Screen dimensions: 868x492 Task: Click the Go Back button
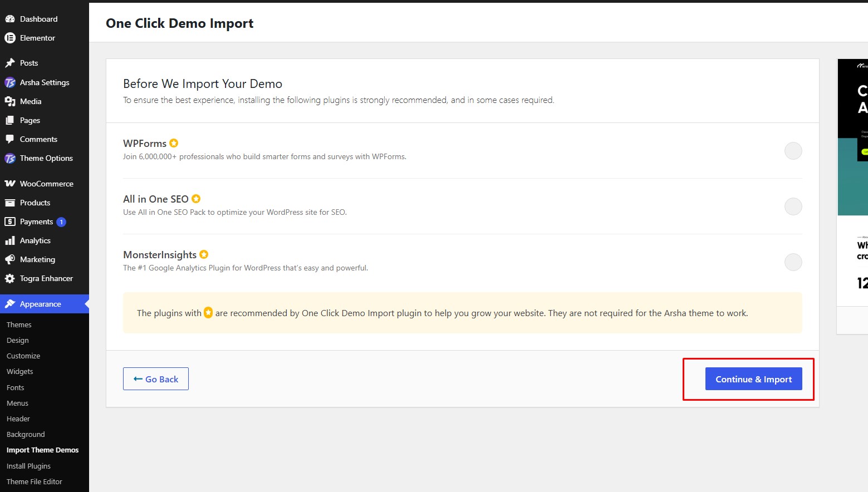pos(156,379)
